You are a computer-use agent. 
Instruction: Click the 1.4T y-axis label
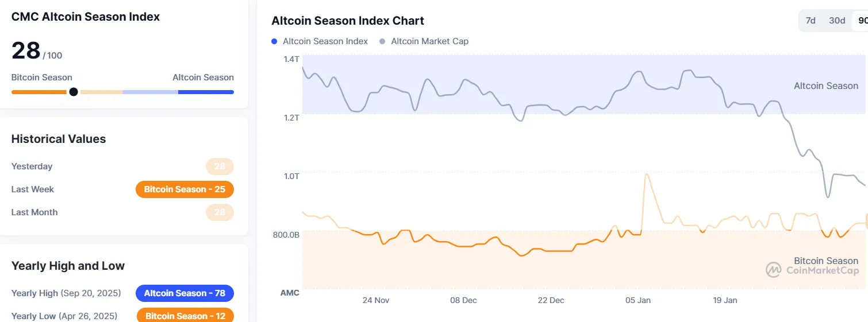(291, 59)
